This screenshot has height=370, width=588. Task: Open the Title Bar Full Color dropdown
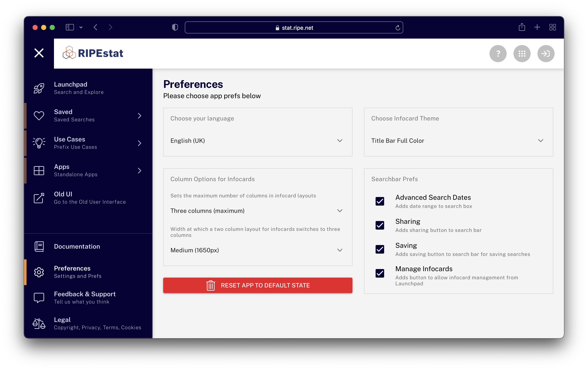coord(458,141)
